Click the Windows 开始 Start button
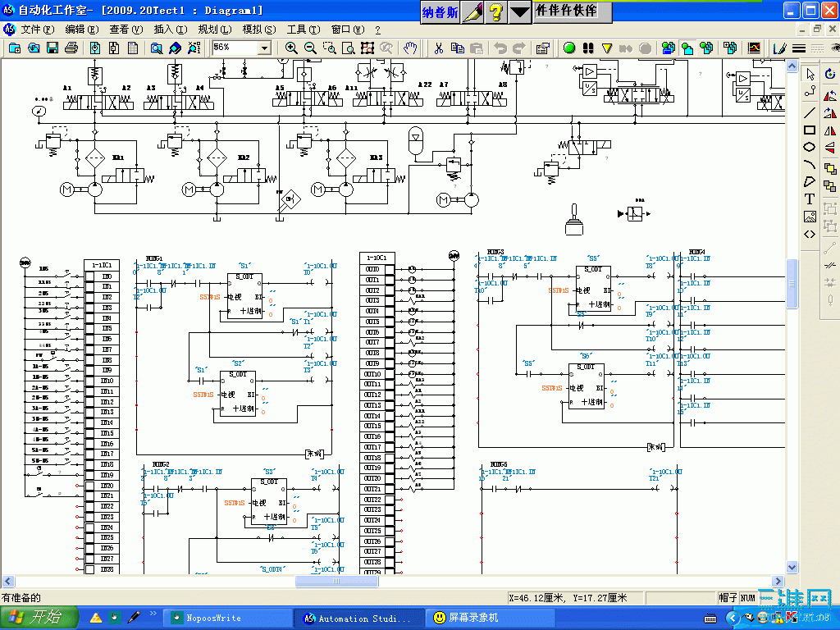Viewport: 840px width, 630px height. coord(39,618)
